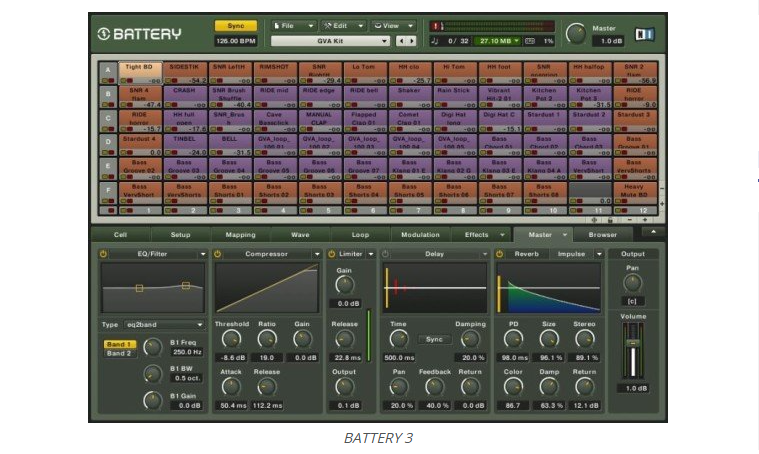Click the Limiter Gain knob
The width and height of the screenshot is (759, 454).
344,285
